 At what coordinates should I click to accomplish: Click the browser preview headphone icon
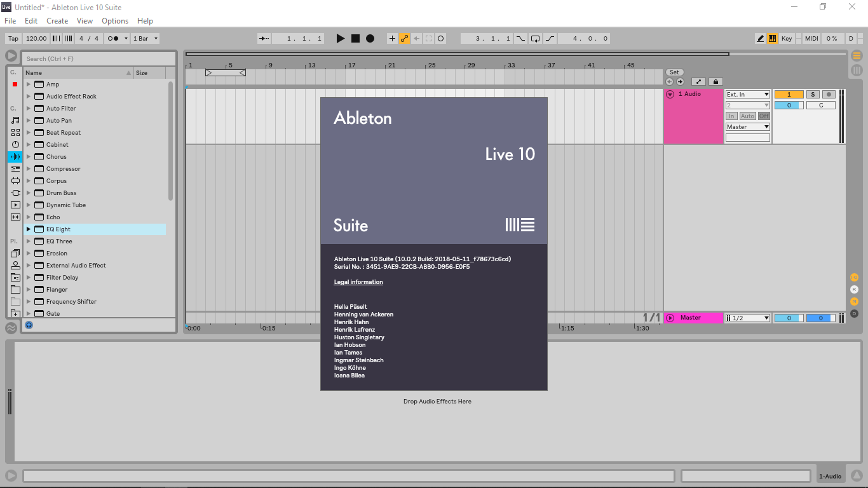point(29,325)
